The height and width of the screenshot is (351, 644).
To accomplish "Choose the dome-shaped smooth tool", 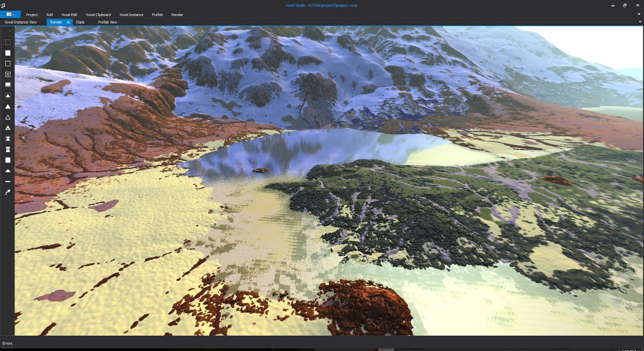I will click(x=8, y=171).
